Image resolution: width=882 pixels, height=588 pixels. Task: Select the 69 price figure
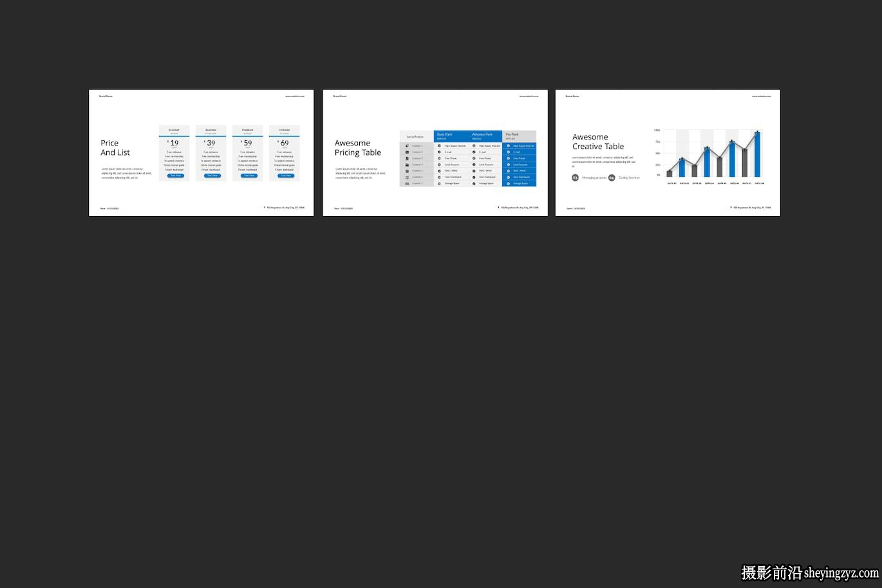(x=284, y=143)
